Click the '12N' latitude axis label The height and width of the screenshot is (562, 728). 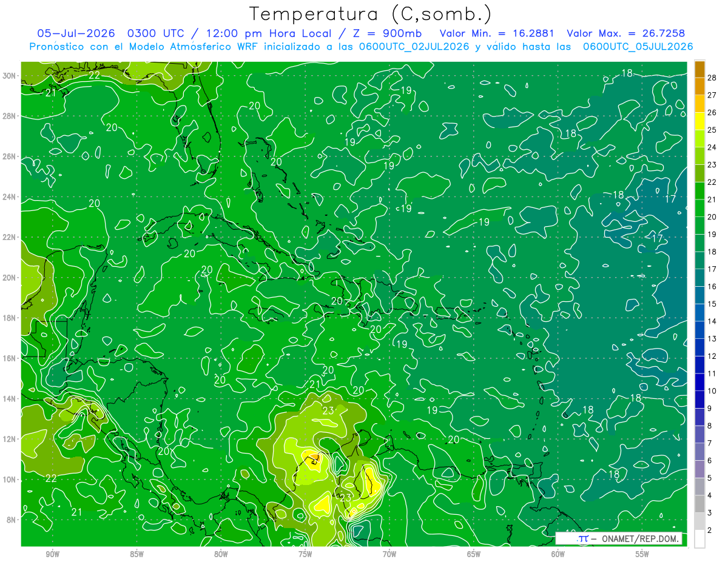coord(10,439)
